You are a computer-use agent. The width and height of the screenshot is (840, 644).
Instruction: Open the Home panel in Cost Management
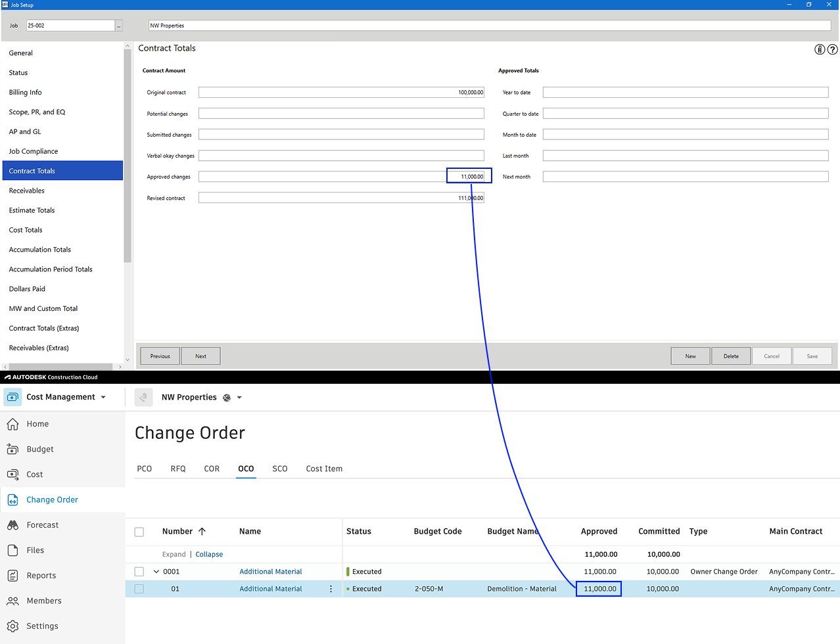13,424
